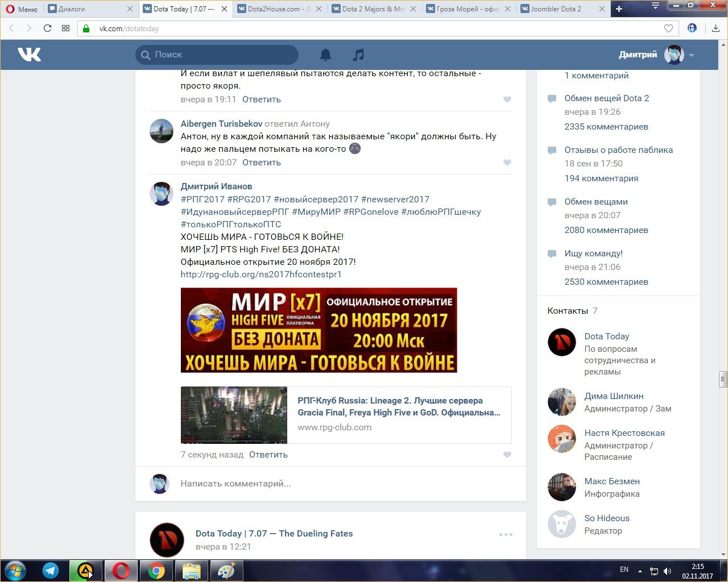The image size is (728, 582).
Task: Reply to comment from вчера в 19:11
Action: point(262,99)
